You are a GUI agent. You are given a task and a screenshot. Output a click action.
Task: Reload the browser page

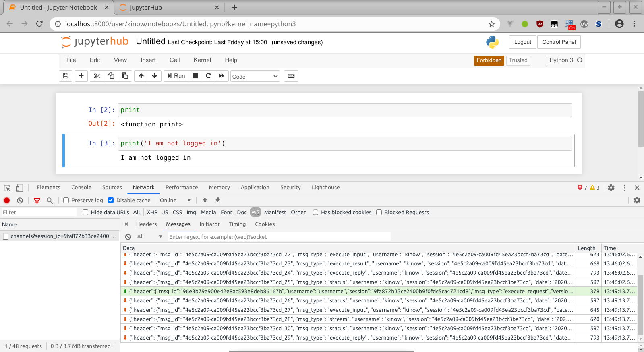39,24
